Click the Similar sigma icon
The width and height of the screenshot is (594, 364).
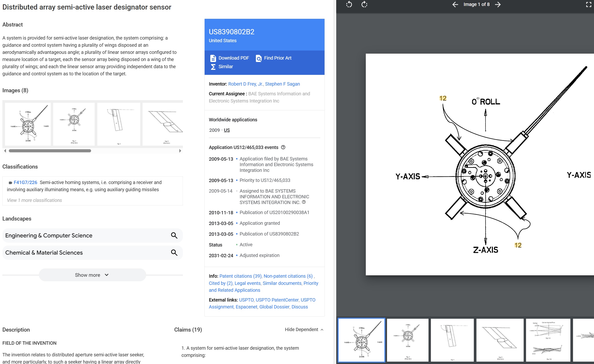pyautogui.click(x=213, y=67)
